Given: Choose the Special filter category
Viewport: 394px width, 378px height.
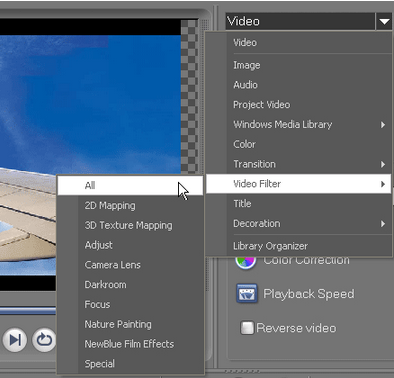Looking at the screenshot, I should pyautogui.click(x=130, y=364).
